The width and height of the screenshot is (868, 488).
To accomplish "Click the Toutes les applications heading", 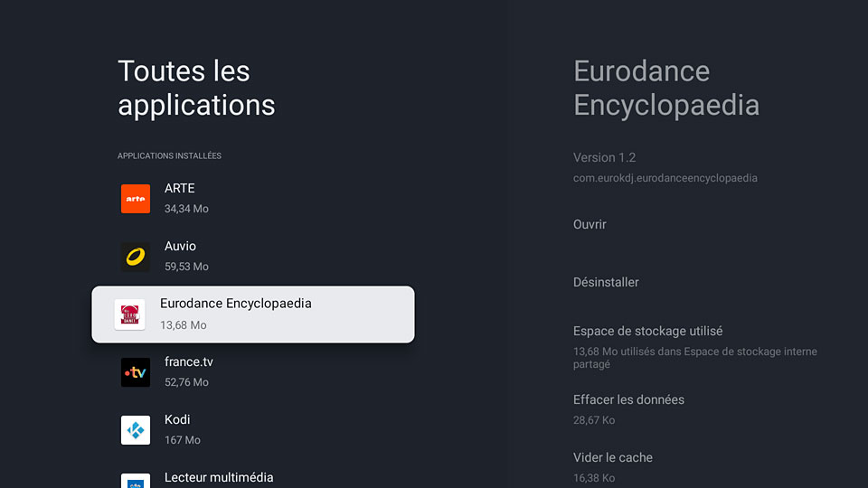I will (x=196, y=88).
